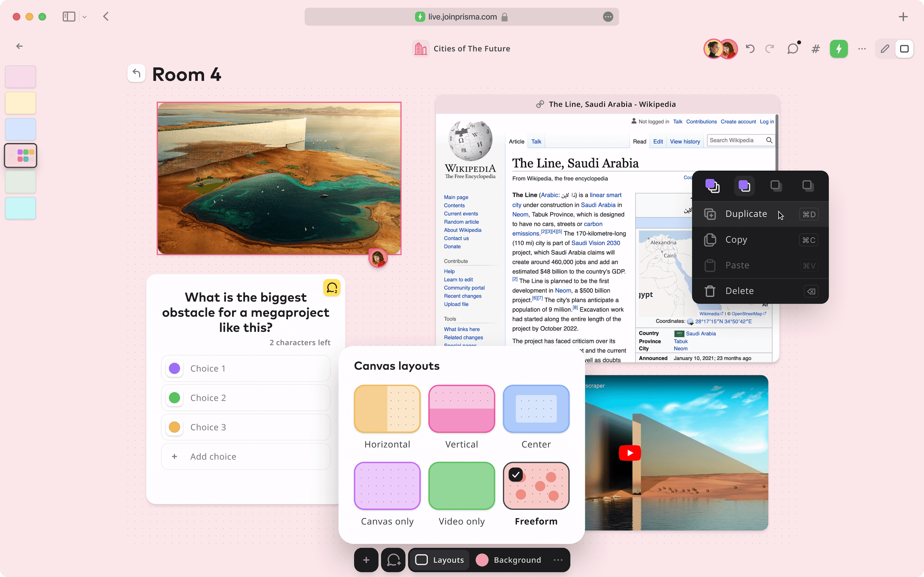The image size is (924, 577).
Task: Click the Duplicate option in context menu
Action: [x=746, y=213]
